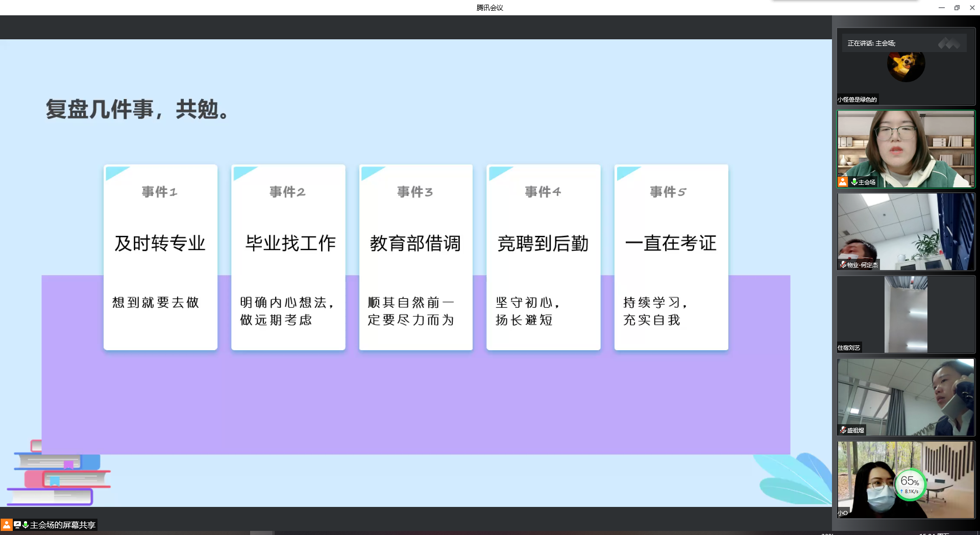Click the 事件3 card titled 教育部借调
The image size is (980, 535).
(416, 257)
